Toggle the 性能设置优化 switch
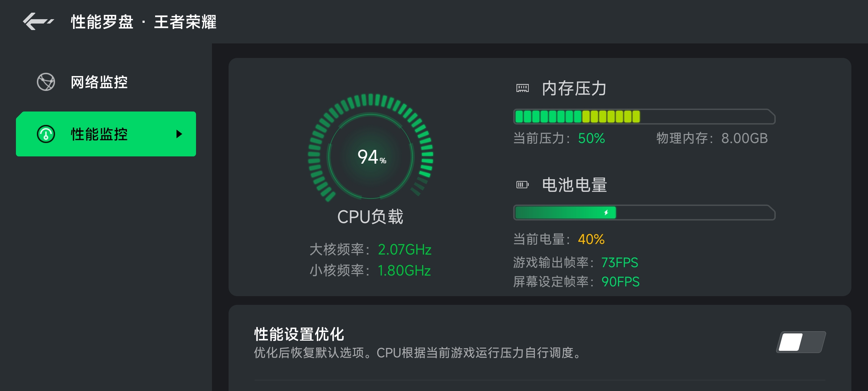Viewport: 868px width, 391px height. click(801, 342)
